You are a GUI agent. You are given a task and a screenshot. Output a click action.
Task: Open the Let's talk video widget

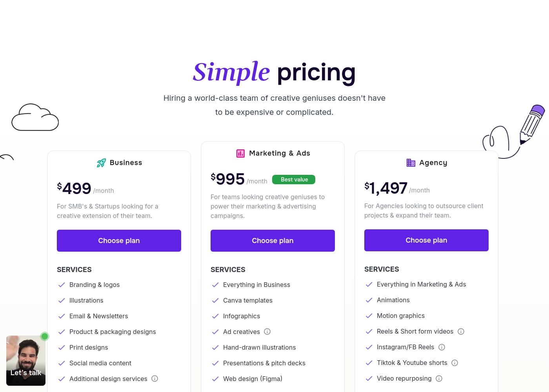[x=26, y=361]
